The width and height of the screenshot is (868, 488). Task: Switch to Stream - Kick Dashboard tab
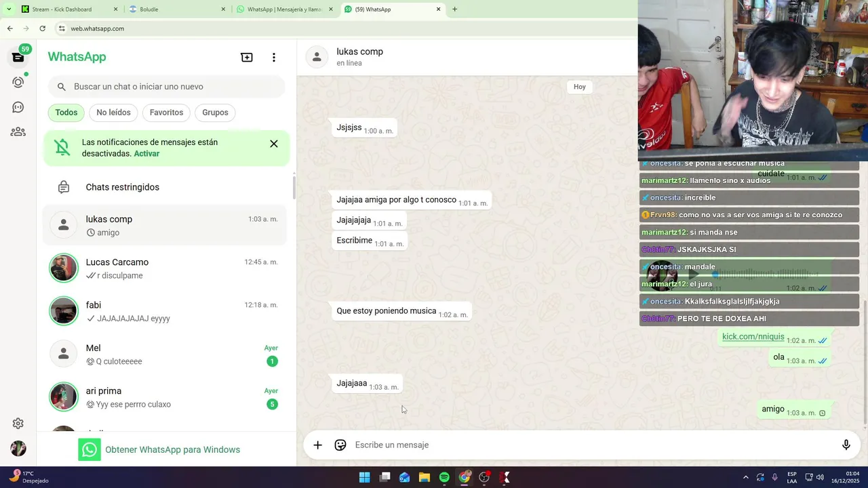click(69, 9)
